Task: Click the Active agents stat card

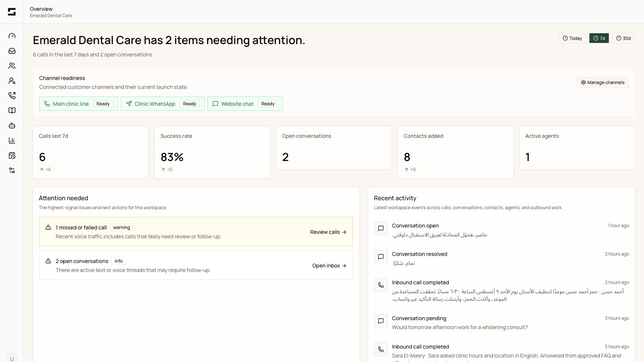Action: [577, 148]
